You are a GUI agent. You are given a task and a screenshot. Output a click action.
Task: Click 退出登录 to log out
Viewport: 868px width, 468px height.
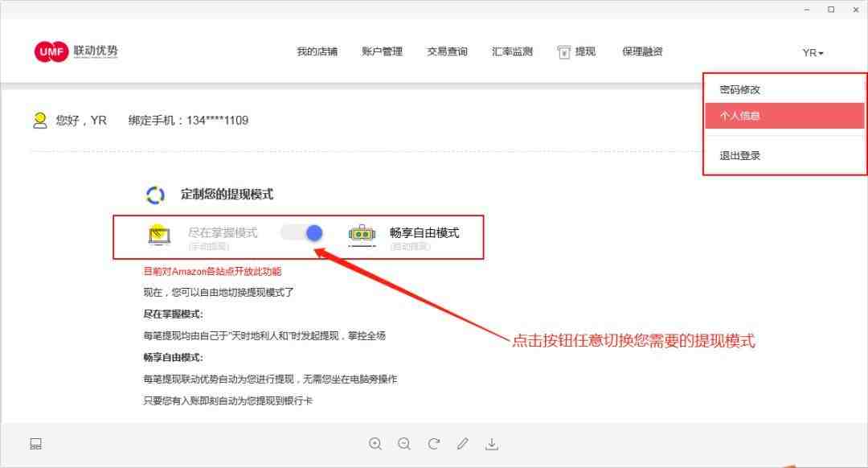pyautogui.click(x=740, y=156)
